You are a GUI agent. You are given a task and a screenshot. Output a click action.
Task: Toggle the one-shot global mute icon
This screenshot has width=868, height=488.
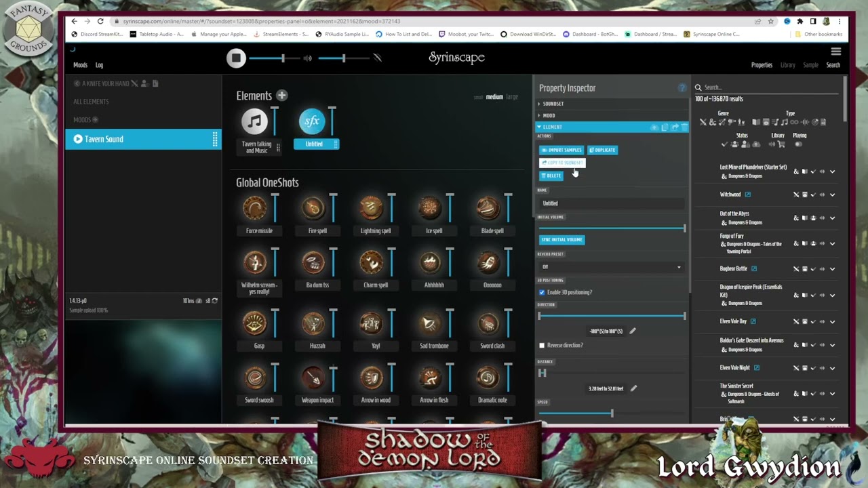pyautogui.click(x=377, y=58)
